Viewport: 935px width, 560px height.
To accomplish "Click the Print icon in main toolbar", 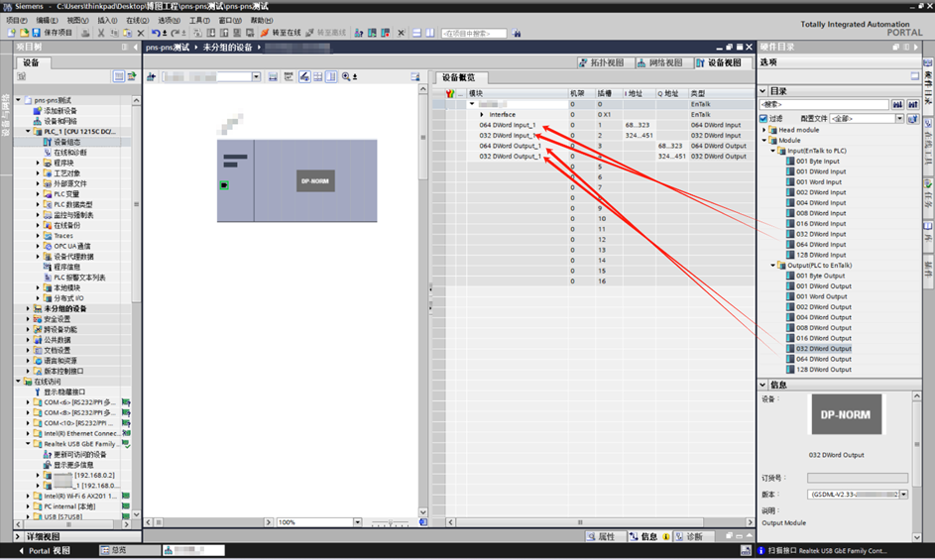I will [85, 33].
